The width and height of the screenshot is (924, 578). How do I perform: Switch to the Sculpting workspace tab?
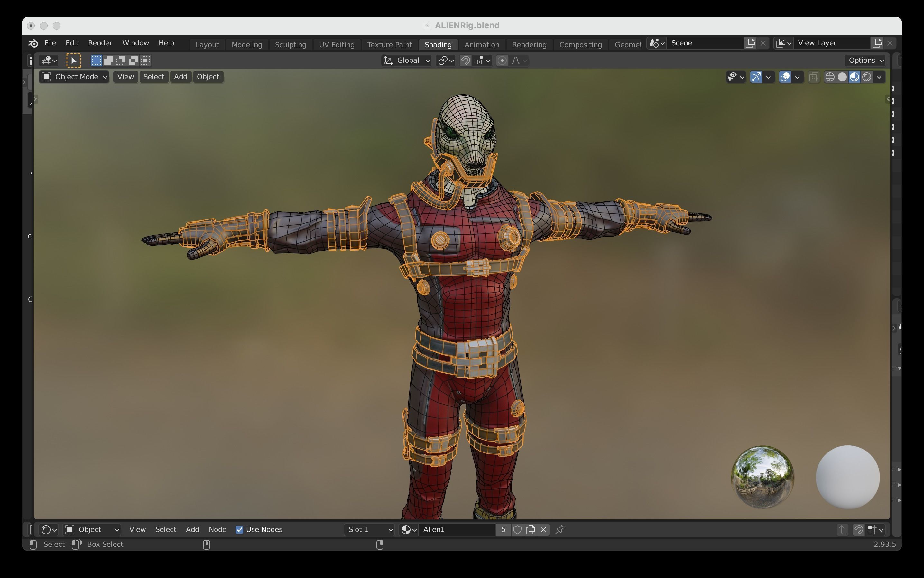click(x=291, y=45)
